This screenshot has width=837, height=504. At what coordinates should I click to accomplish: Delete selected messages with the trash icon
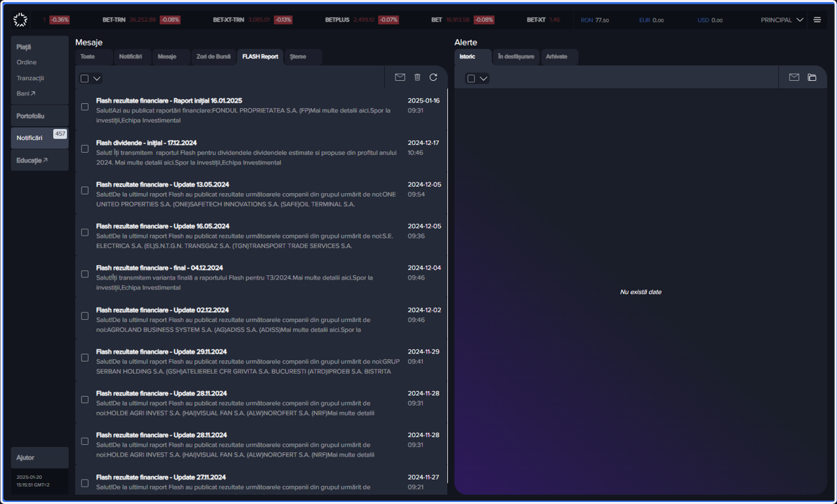(x=417, y=77)
